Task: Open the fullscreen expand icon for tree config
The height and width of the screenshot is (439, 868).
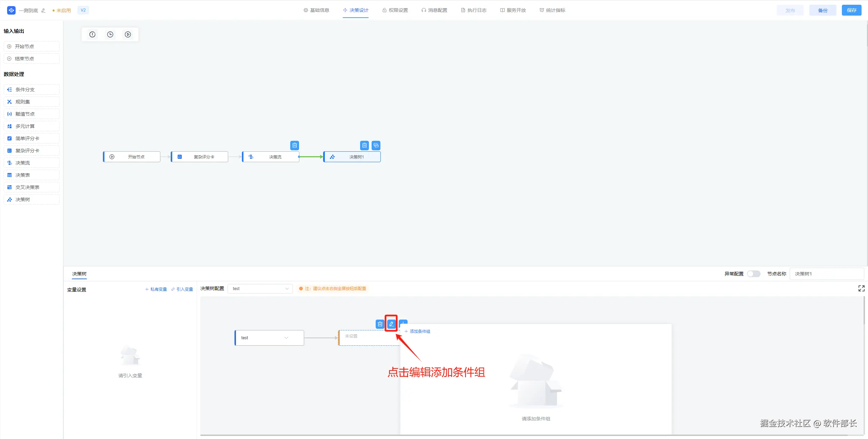Action: coord(861,288)
